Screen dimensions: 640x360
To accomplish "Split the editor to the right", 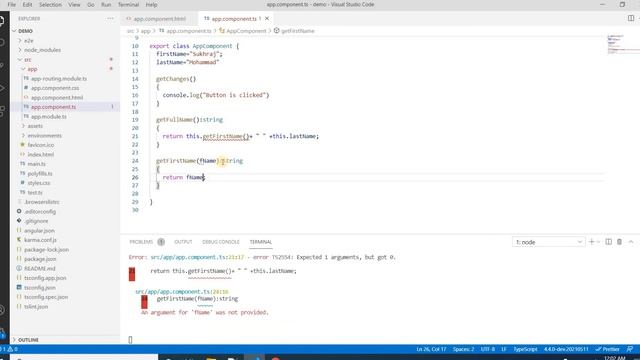I will pyautogui.click(x=631, y=18).
